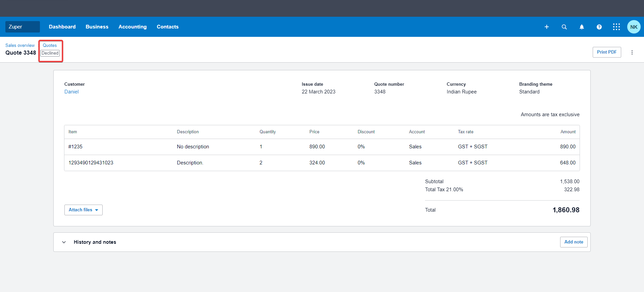Viewport: 644px width, 292px height.
Task: Open customer Daniel's contact link
Action: (x=71, y=92)
